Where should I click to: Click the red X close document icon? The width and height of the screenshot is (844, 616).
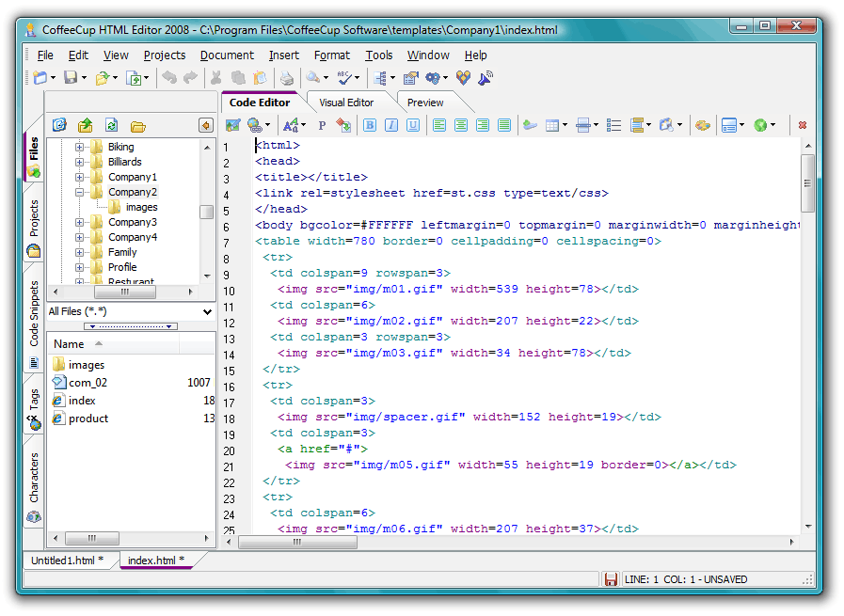point(803,125)
